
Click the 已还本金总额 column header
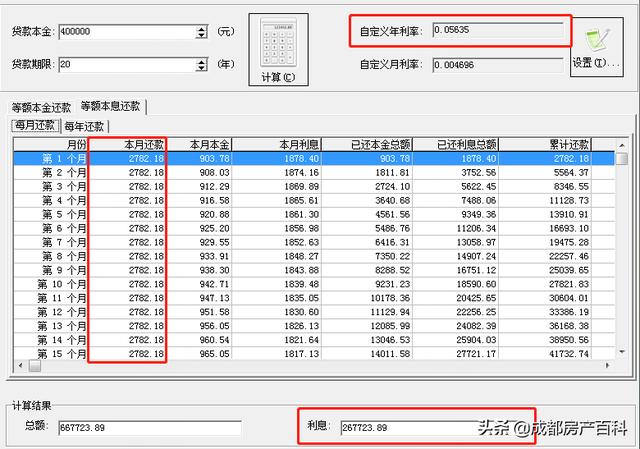(x=367, y=144)
